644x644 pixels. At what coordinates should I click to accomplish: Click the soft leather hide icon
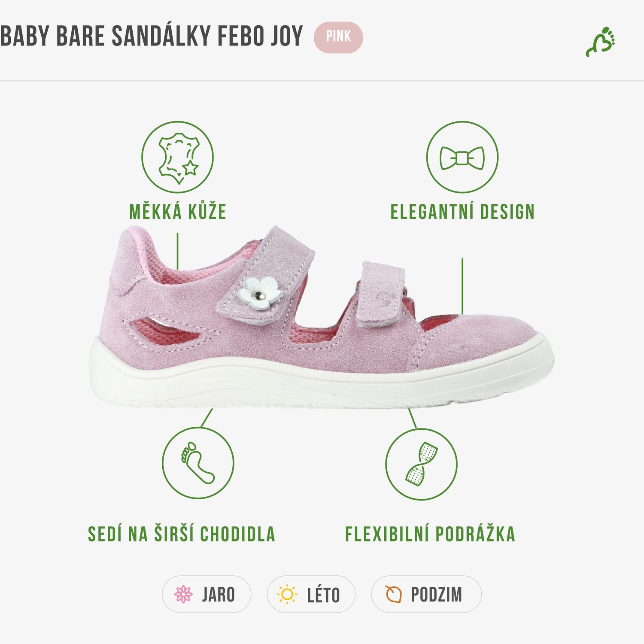[x=178, y=157]
